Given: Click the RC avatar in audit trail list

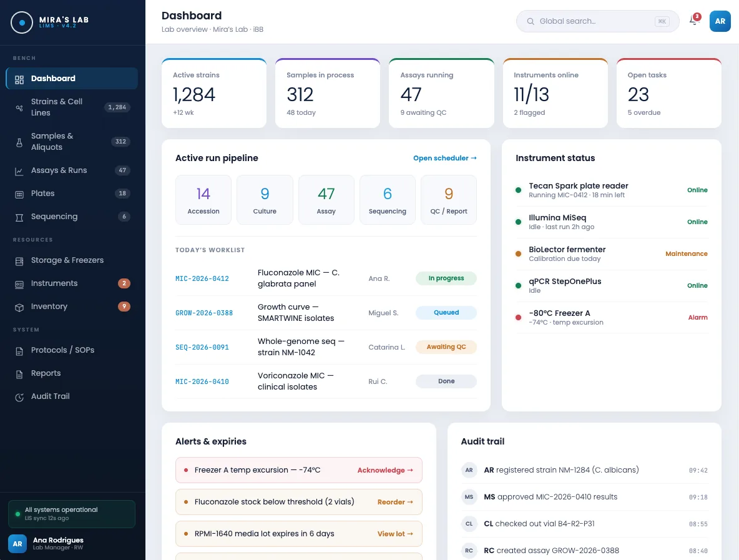Looking at the screenshot, I should click(469, 551).
